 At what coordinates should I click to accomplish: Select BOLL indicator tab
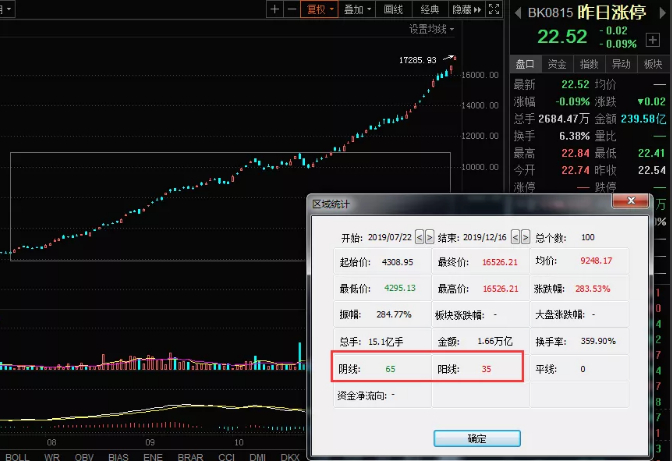click(x=17, y=457)
